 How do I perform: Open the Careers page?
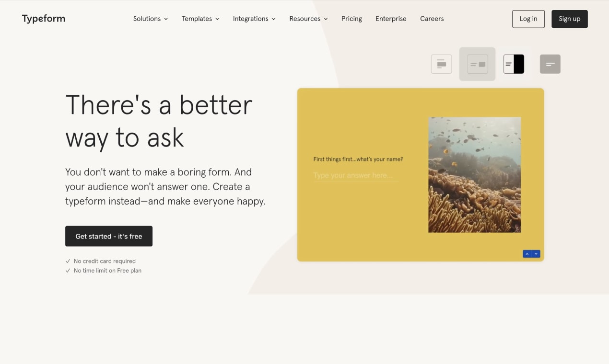(x=432, y=19)
